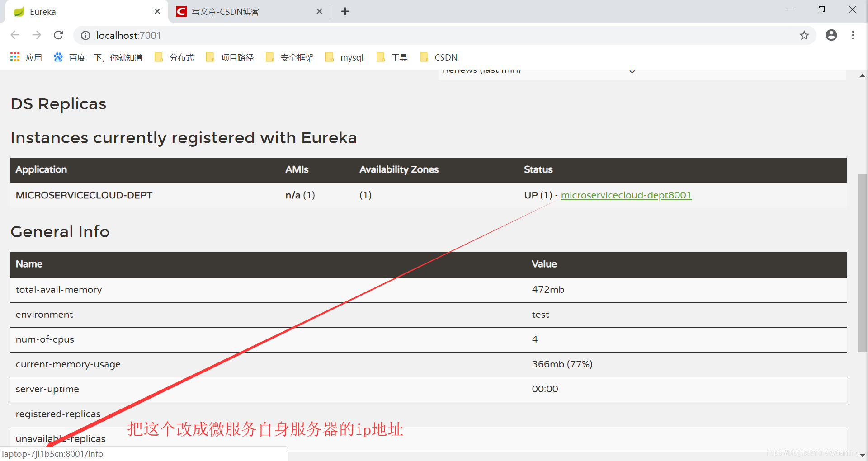Restore down the Chrome window
Screen dimensions: 868x461
[821, 10]
